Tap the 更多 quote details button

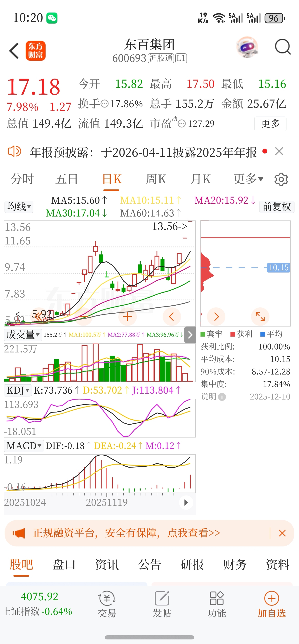click(x=270, y=124)
